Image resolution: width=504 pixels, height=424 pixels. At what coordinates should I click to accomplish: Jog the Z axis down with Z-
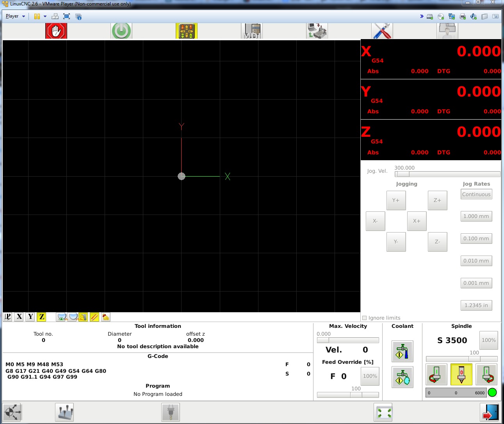tap(438, 242)
